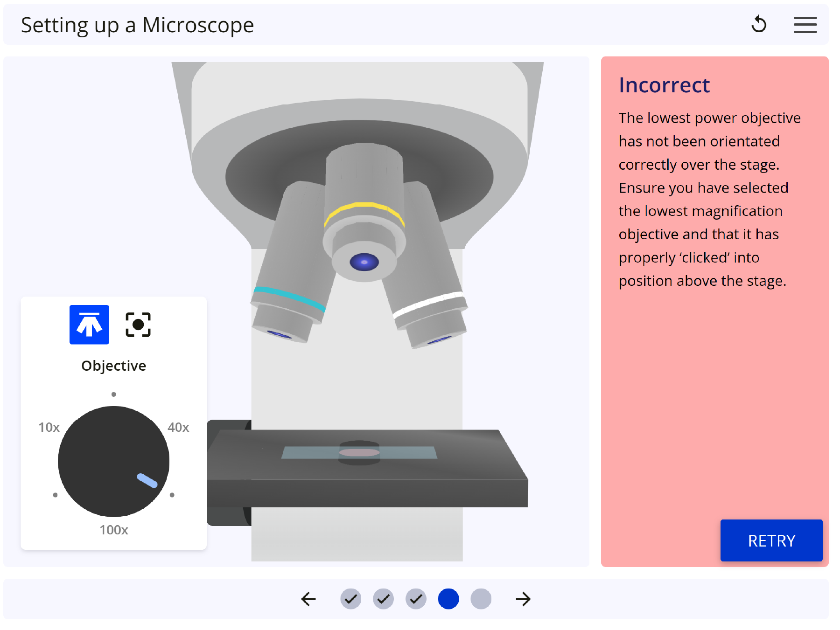Click the glass slide on the stage

pyautogui.click(x=359, y=452)
